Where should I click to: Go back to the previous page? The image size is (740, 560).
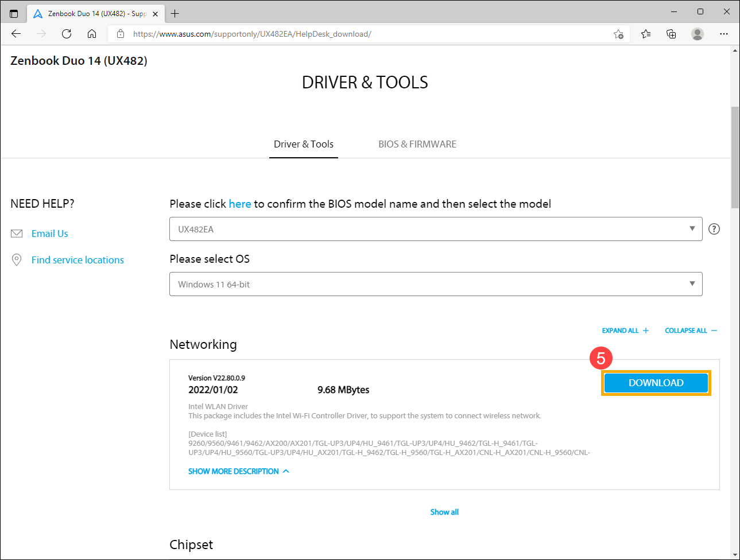coord(16,34)
